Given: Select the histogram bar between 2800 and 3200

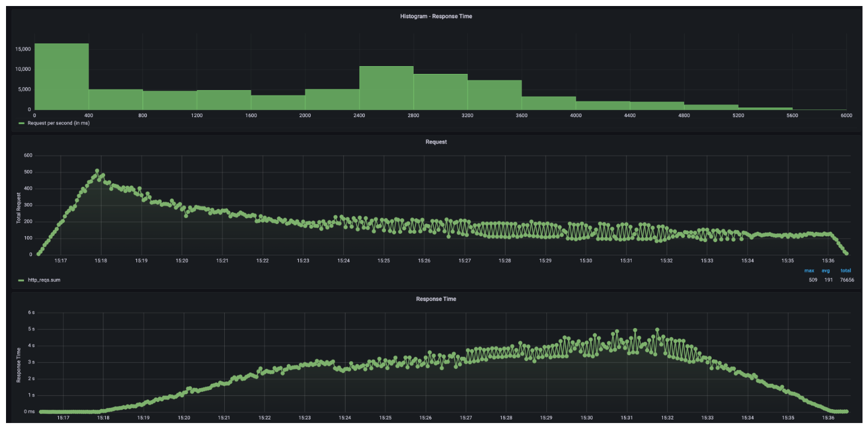Looking at the screenshot, I should pyautogui.click(x=440, y=92).
